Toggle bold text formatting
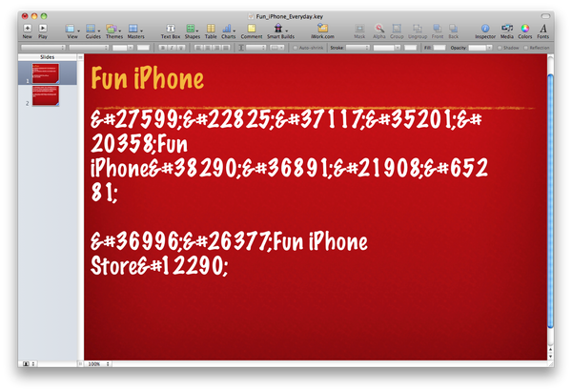 (x=163, y=48)
